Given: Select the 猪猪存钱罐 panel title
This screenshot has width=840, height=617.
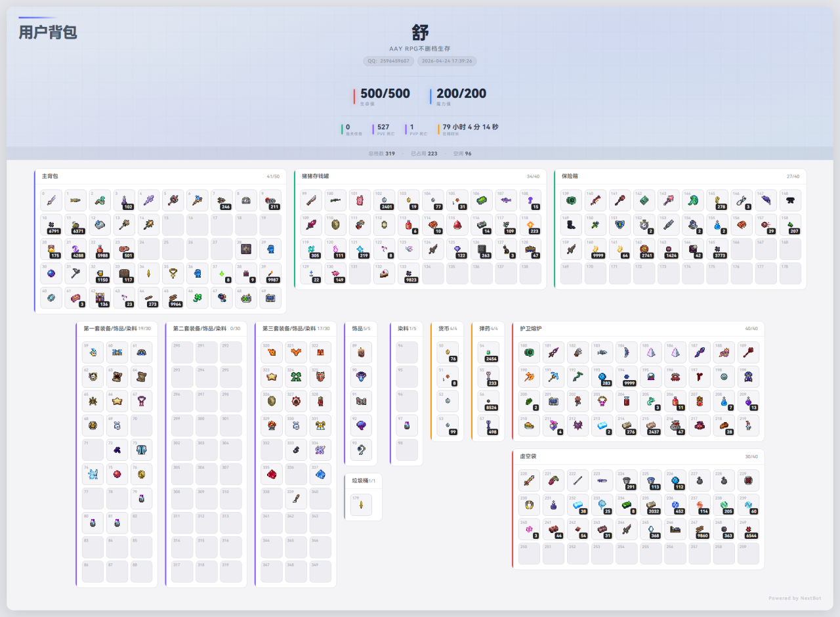Looking at the screenshot, I should click(316, 177).
